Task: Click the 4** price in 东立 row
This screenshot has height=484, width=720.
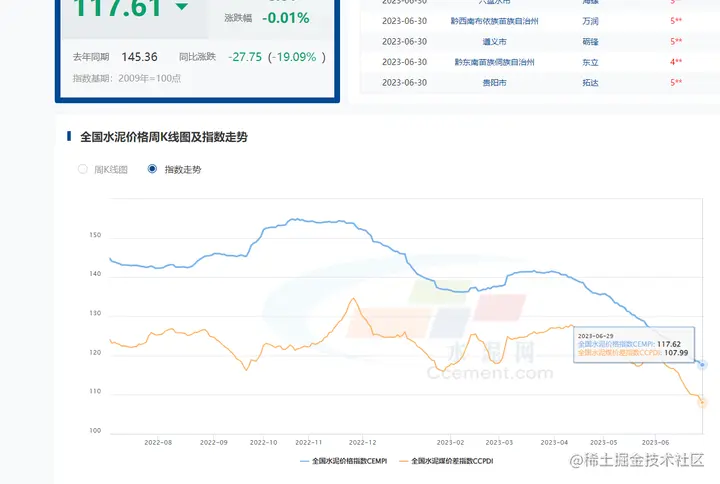Action: (676, 62)
